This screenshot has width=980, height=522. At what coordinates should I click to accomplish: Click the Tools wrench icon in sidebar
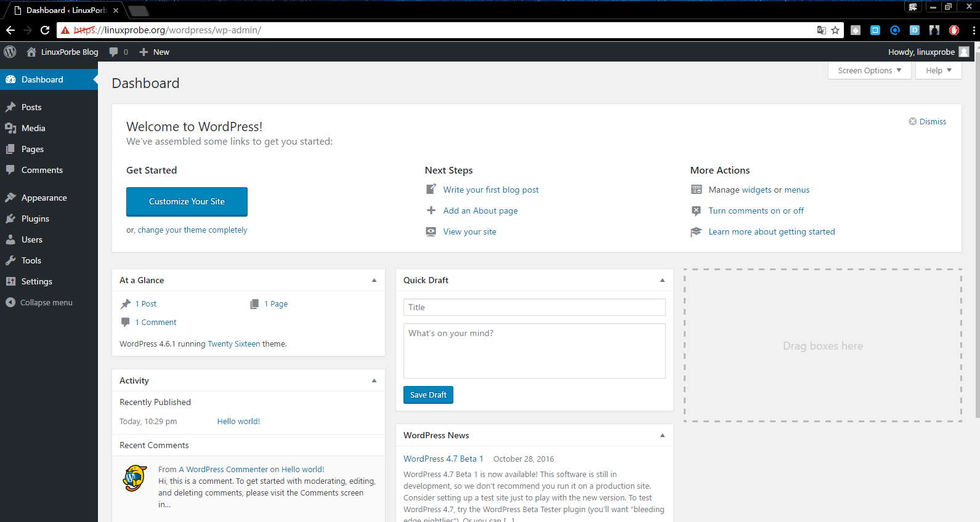tap(10, 260)
